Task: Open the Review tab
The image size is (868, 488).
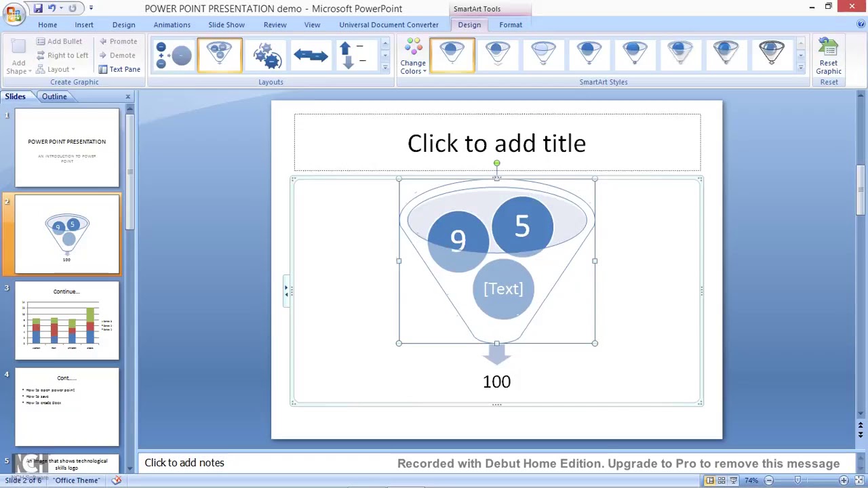Action: [275, 24]
